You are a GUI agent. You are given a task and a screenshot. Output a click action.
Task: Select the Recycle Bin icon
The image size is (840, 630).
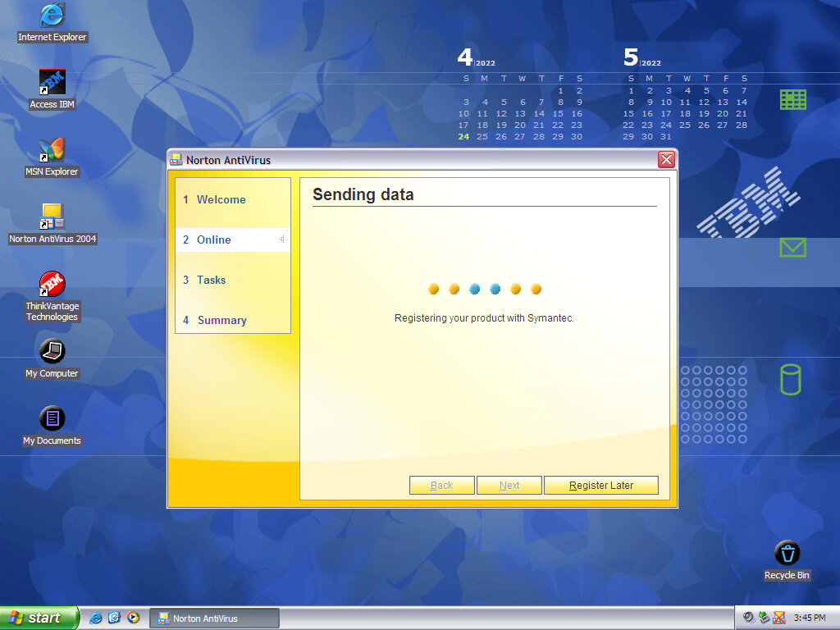click(x=786, y=554)
